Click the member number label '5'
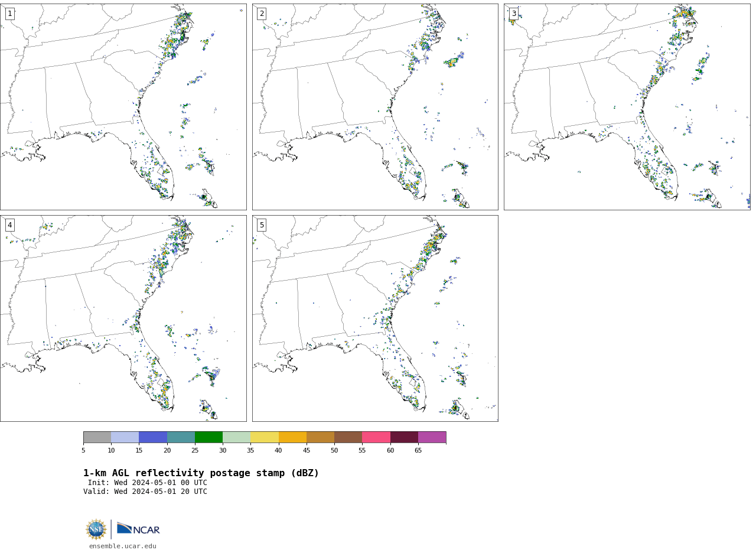Viewport: 756px width, 553px height. (x=262, y=225)
